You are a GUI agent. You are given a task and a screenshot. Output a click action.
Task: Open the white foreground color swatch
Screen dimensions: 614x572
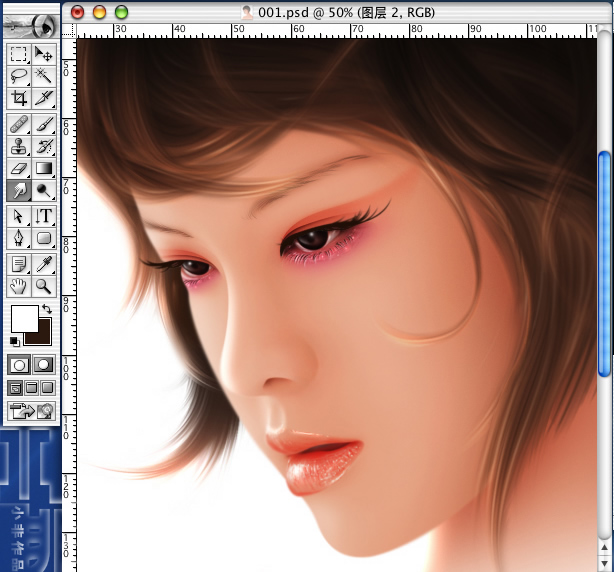coord(23,317)
